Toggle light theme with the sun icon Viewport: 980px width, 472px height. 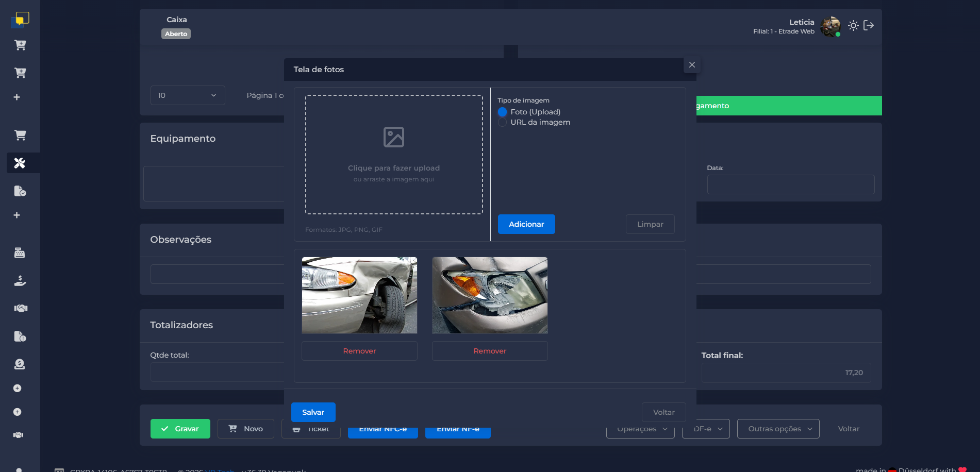853,25
